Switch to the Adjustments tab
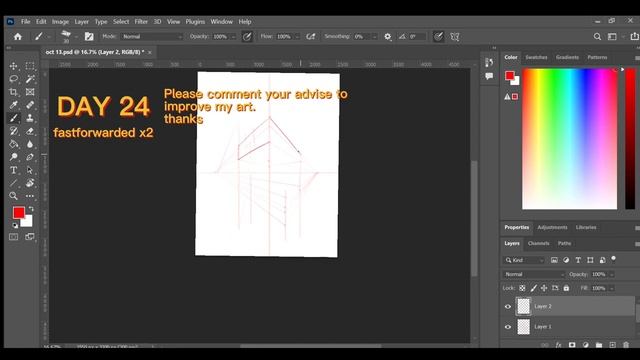Viewport: 640px width, 360px height. 552,227
